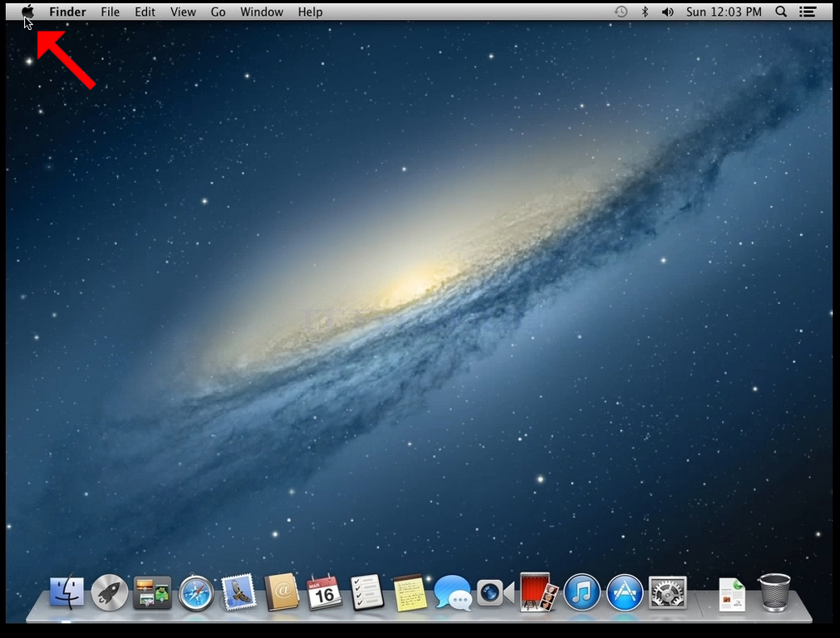Open the File menu
840x638 pixels.
click(111, 12)
